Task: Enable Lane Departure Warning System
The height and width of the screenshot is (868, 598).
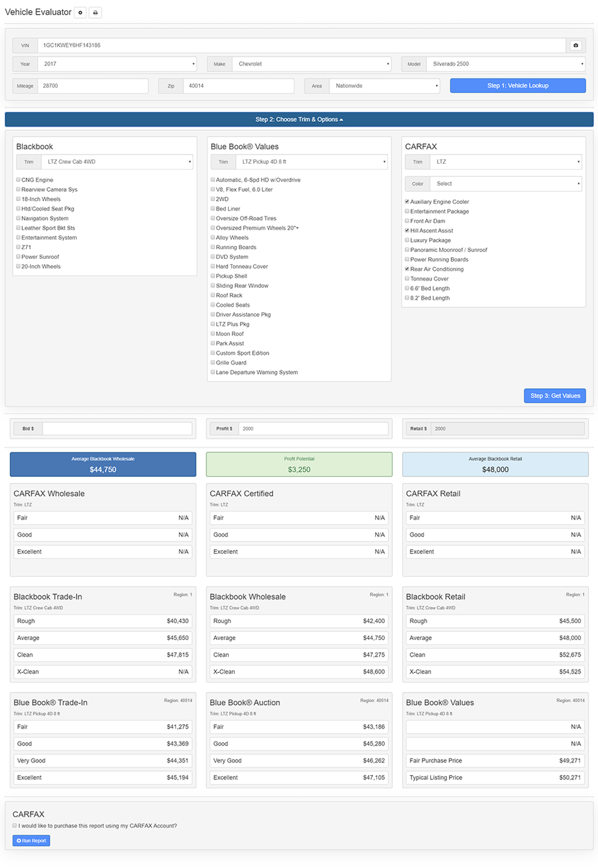Action: click(x=213, y=372)
